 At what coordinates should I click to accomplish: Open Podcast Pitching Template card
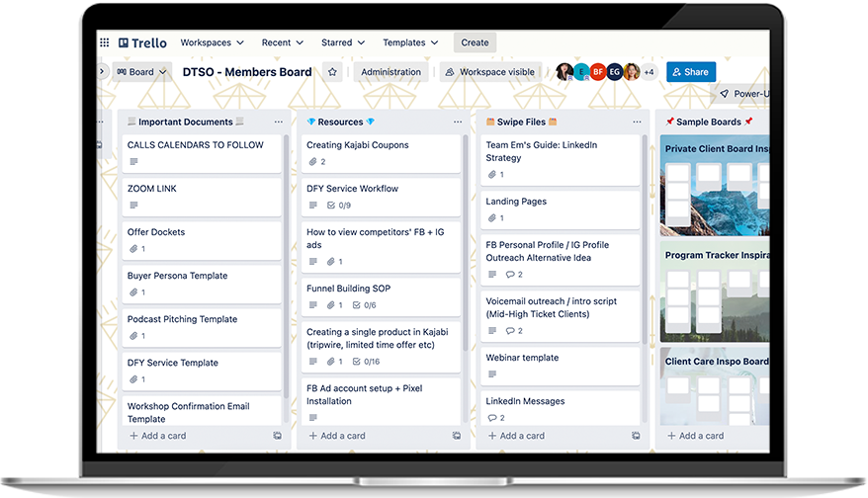pyautogui.click(x=202, y=328)
